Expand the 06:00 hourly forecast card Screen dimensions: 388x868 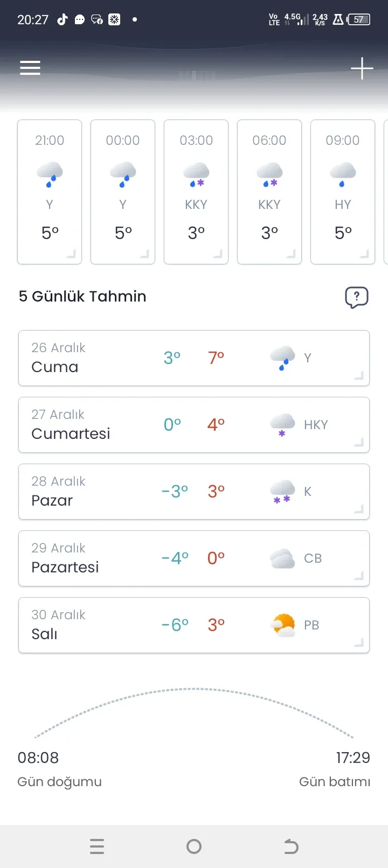pyautogui.click(x=269, y=192)
